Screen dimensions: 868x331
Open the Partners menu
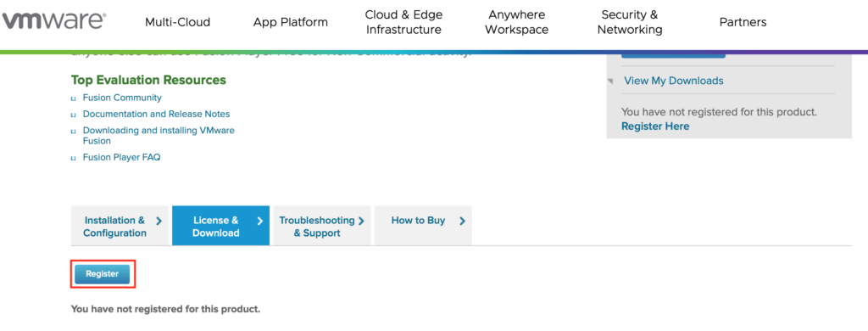(743, 22)
